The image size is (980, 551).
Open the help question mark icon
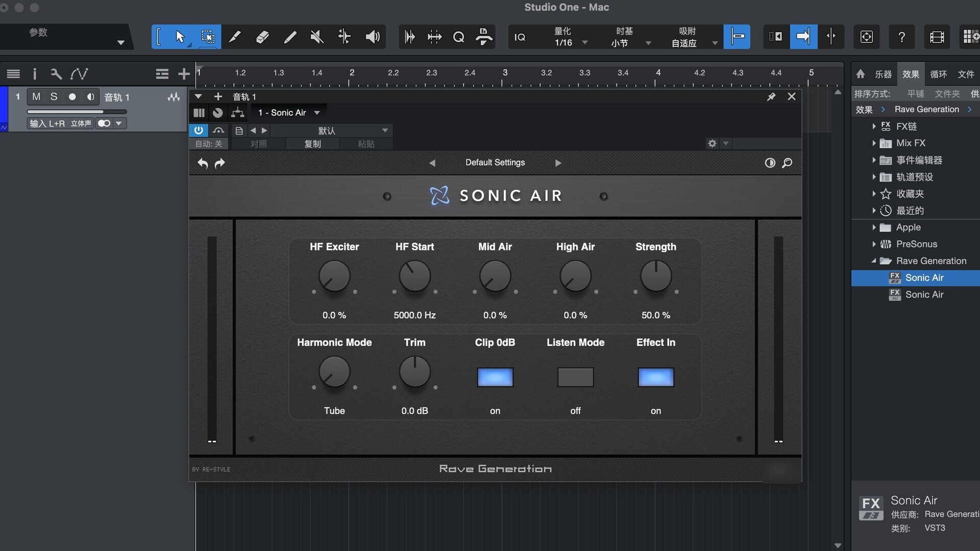[x=902, y=37]
